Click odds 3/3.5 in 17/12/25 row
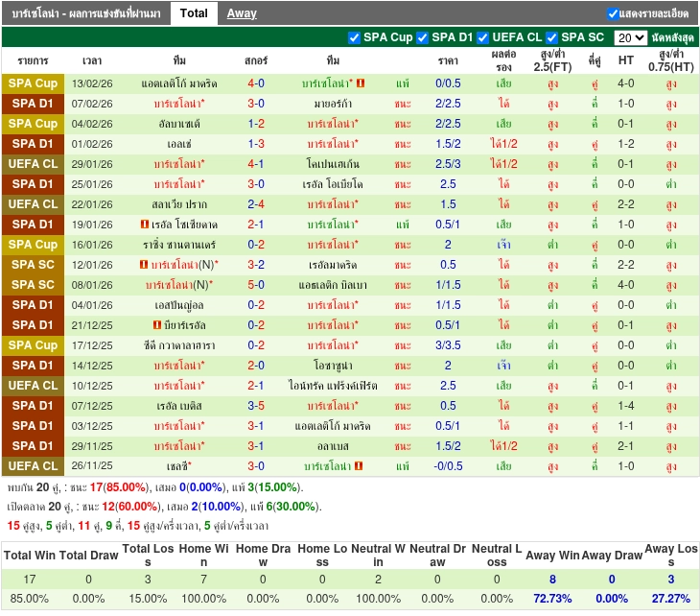This screenshot has width=700, height=616. click(x=448, y=345)
